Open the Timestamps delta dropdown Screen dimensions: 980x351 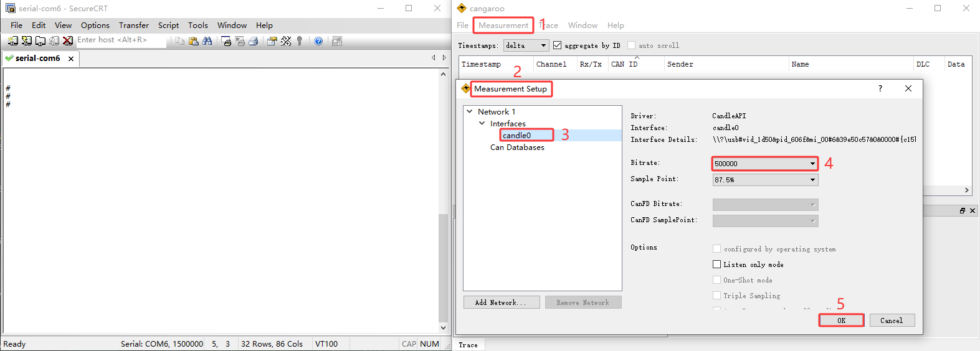526,45
